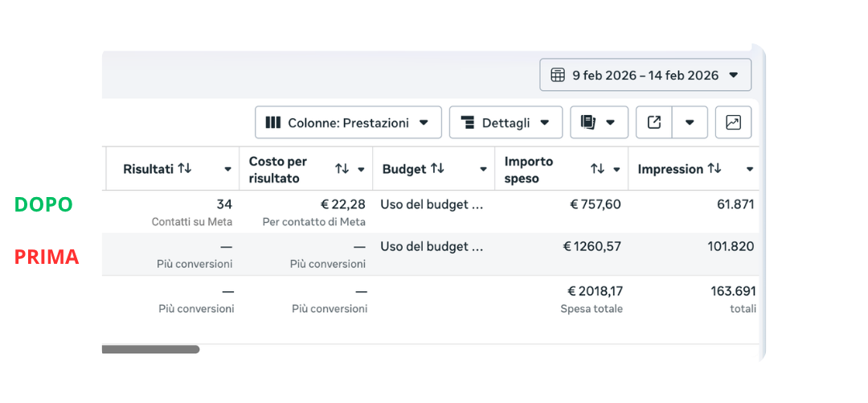Sort by Importo speso arrows
The image size is (868, 403).
pyautogui.click(x=597, y=169)
